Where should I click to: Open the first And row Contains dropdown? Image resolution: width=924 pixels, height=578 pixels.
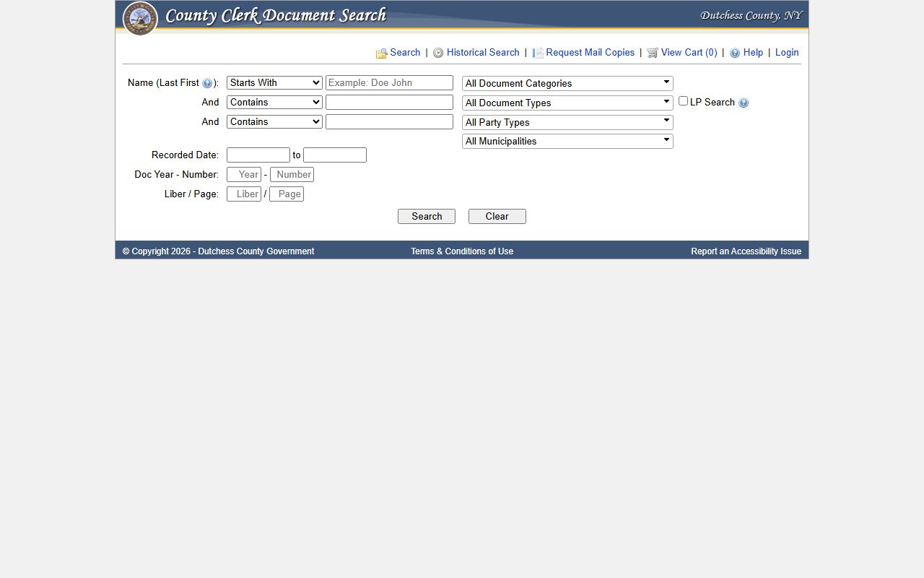274,102
